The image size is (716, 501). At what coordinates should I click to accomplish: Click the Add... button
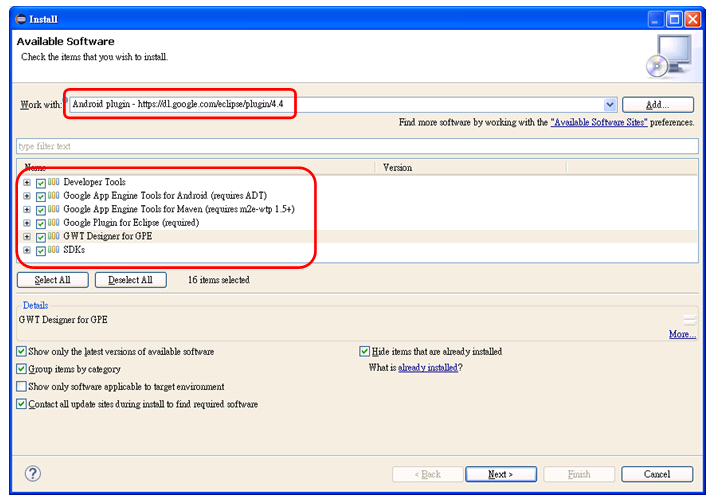coord(658,105)
